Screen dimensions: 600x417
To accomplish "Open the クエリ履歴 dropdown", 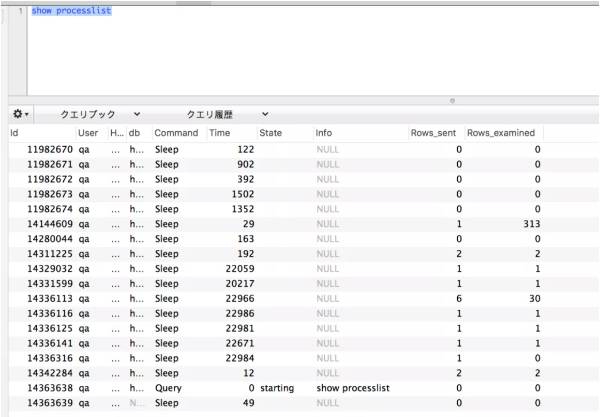I will 227,114.
